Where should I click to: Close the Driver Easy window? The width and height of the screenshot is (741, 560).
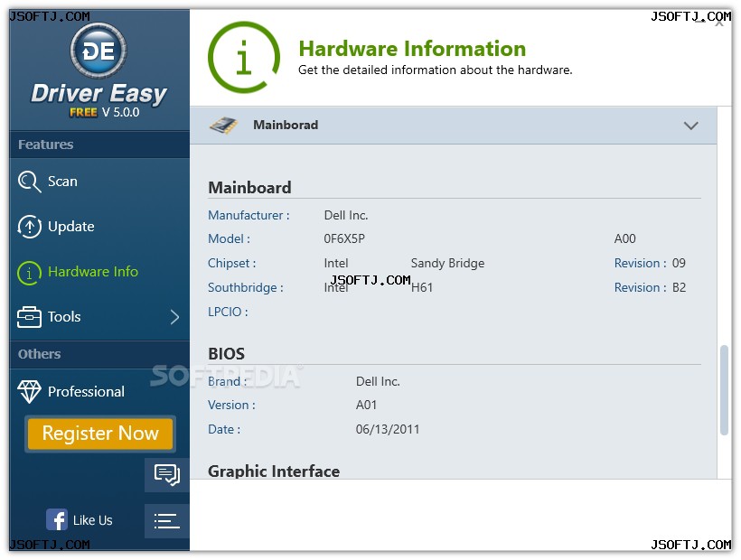(719, 23)
